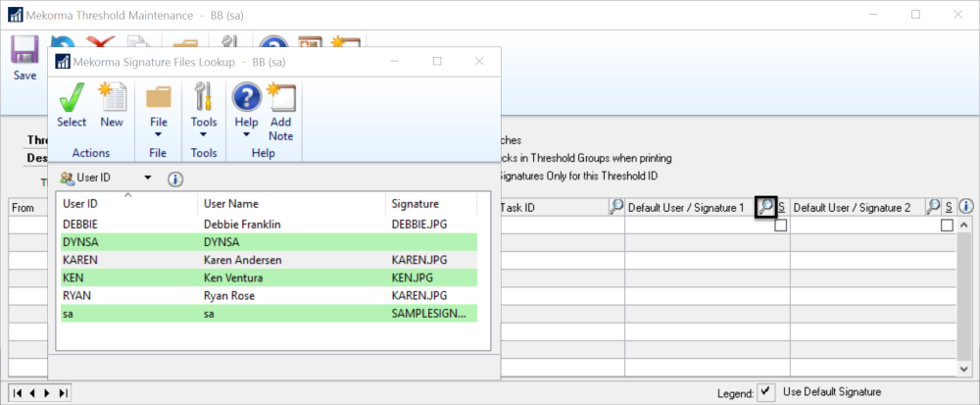Toggle the first-row checkbox under Signature 1

pyautogui.click(x=781, y=226)
